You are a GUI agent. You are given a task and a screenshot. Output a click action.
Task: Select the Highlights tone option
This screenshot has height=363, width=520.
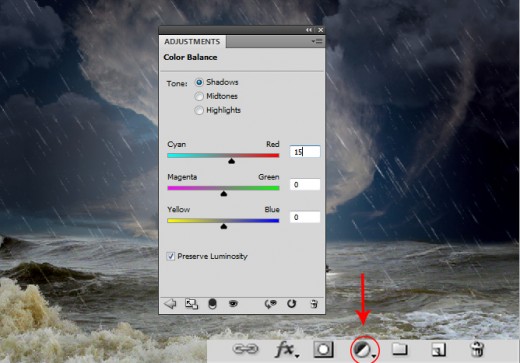click(199, 110)
